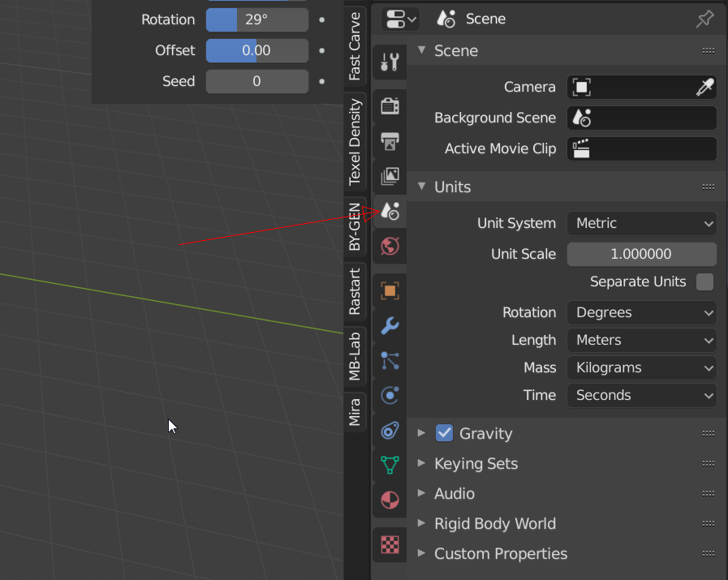Open the Object Constraints properties tab
The image size is (728, 580).
pos(390,430)
